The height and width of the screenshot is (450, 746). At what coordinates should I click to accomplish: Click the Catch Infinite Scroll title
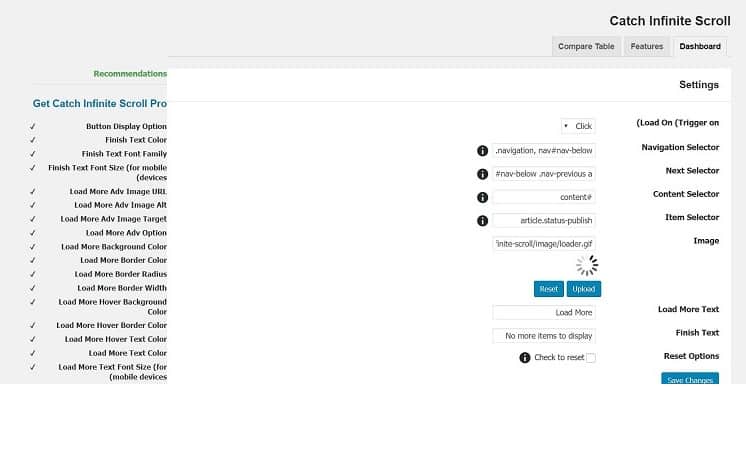click(x=670, y=21)
